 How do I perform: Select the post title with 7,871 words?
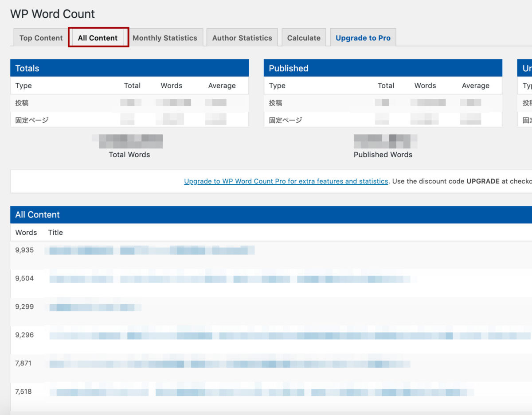pos(228,364)
